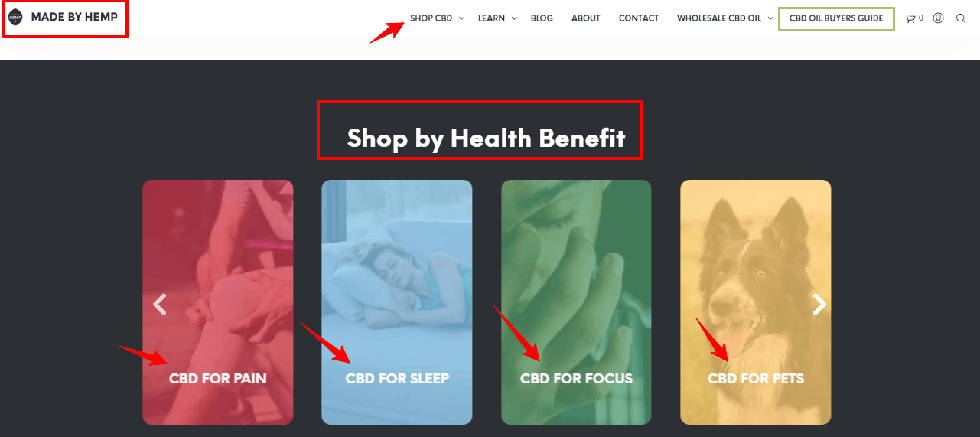
Task: Go to the Contact page
Action: (639, 18)
